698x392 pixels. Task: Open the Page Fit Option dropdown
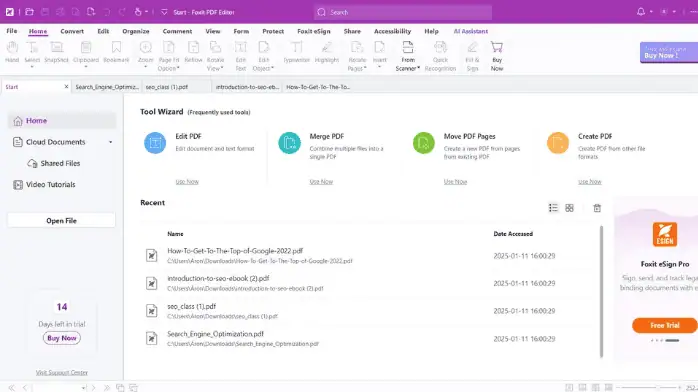[x=178, y=69]
